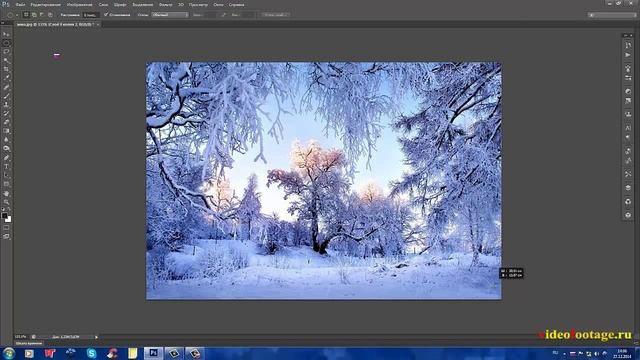The image size is (640, 360).
Task: Select the Clone Stamp tool
Action: [x=6, y=104]
